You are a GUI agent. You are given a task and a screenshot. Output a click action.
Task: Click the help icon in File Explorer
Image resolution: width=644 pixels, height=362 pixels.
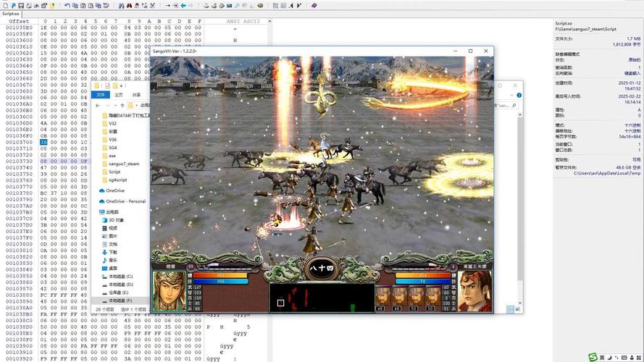tap(519, 96)
